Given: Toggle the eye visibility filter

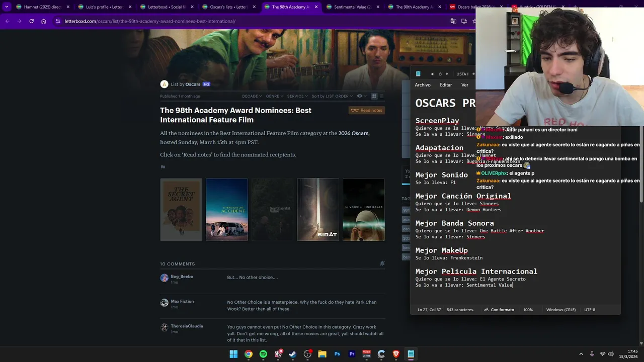Looking at the screenshot, I should point(361,96).
